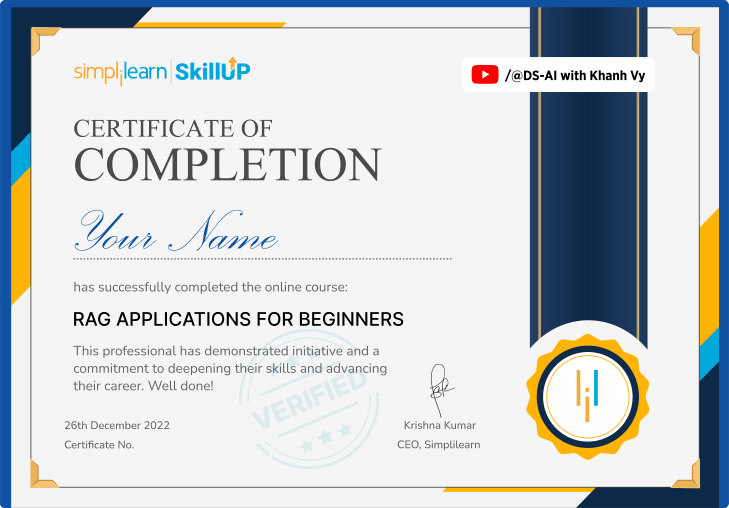Click the name Krishna Kumar
This screenshot has height=508, width=729.
coord(440,425)
